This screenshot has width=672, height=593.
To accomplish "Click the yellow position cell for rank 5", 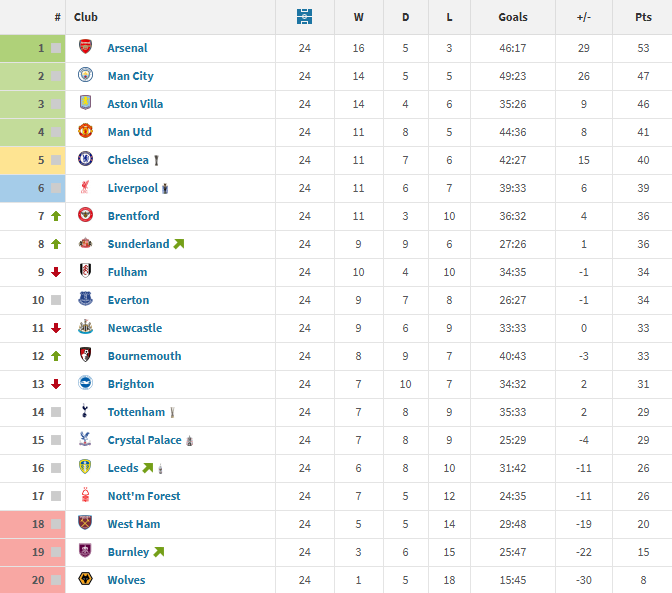I will tap(33, 160).
